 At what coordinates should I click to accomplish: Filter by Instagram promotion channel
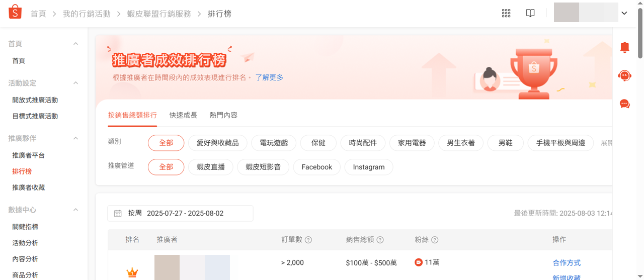pos(369,167)
